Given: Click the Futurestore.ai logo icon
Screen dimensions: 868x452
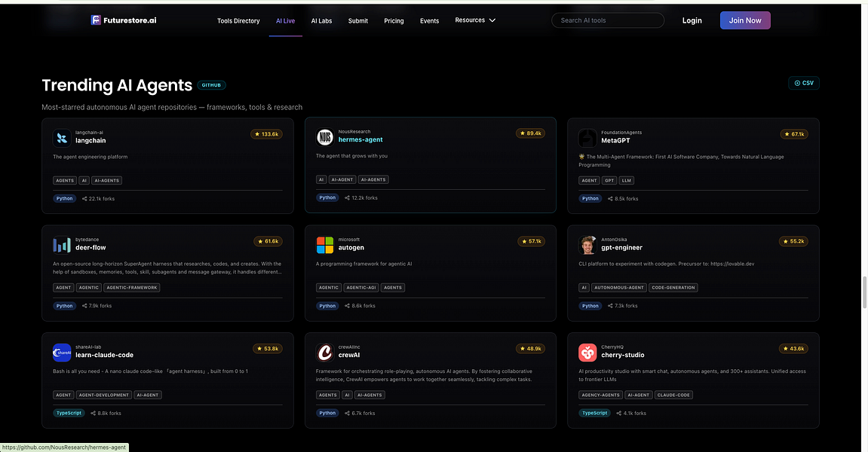Looking at the screenshot, I should pyautogui.click(x=96, y=20).
